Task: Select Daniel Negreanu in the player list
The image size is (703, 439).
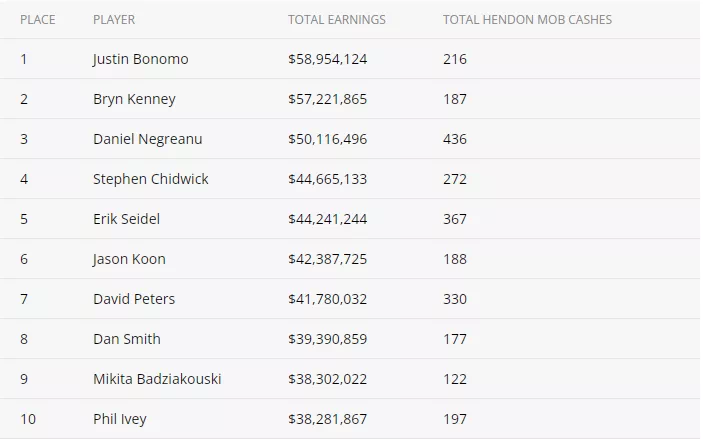Action: click(x=147, y=139)
